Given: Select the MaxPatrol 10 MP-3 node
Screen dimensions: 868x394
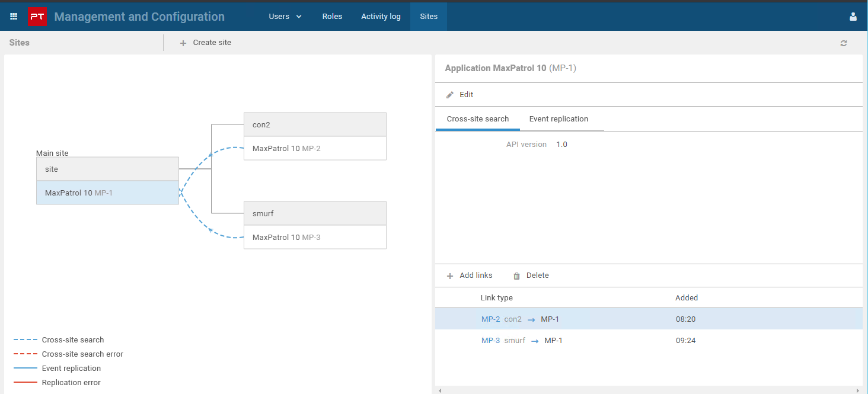Looking at the screenshot, I should [x=315, y=237].
